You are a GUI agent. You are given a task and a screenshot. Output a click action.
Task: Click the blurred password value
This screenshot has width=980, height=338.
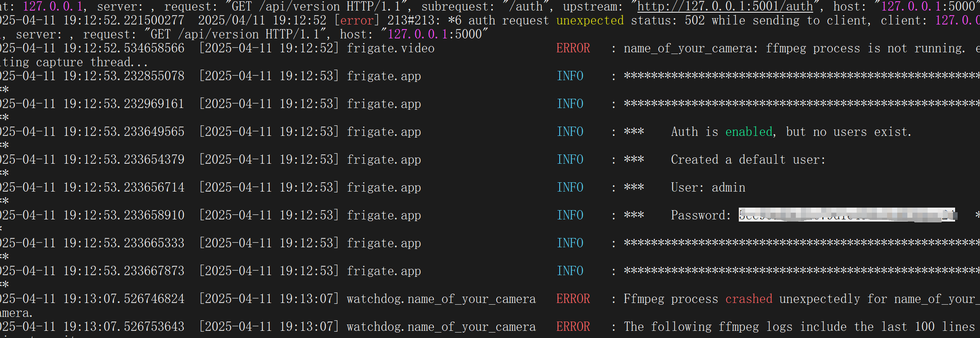(847, 215)
